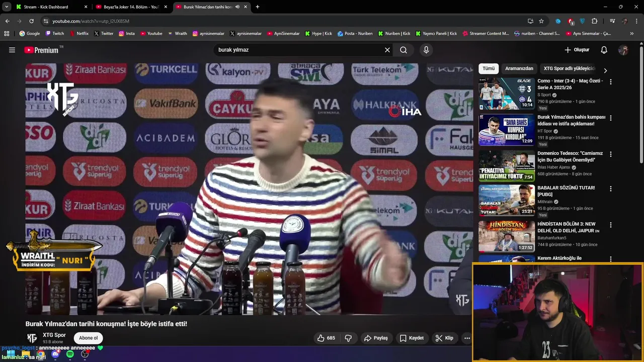The width and height of the screenshot is (644, 362).
Task: Open the Windows Start menu
Action: (11, 354)
